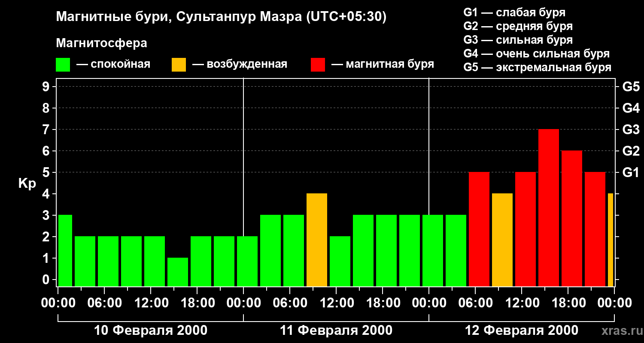Click the '10 Февраля 2000' date label

(151, 331)
